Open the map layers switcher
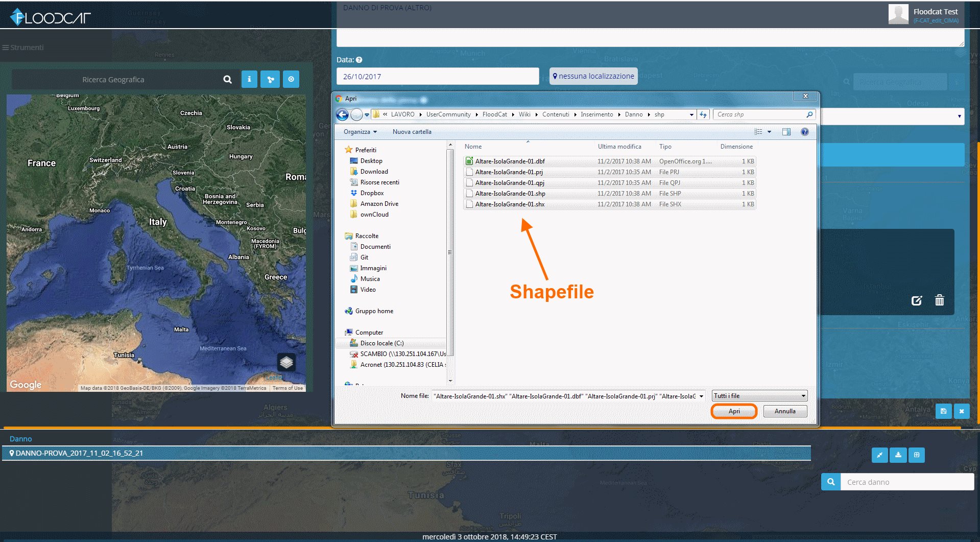 286,363
